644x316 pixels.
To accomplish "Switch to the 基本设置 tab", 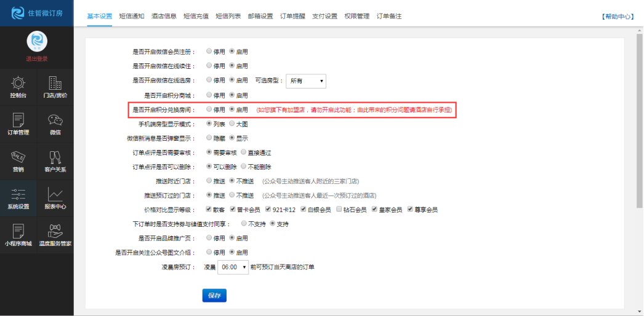I will [x=99, y=17].
